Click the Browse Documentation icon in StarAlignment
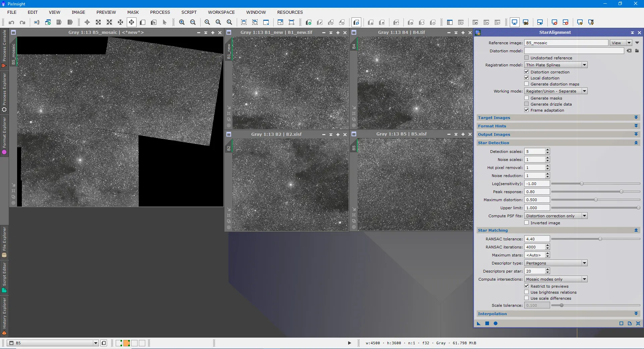This screenshot has width=644, height=349. coord(630,324)
